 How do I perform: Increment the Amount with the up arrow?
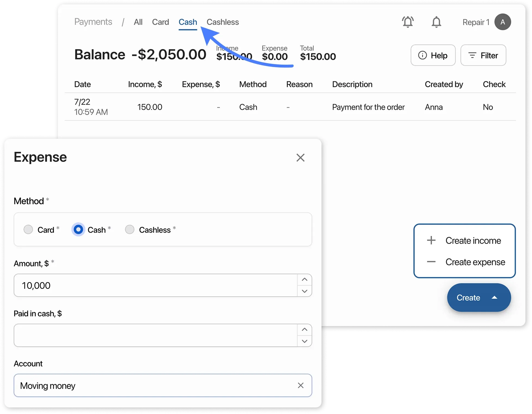pos(305,279)
